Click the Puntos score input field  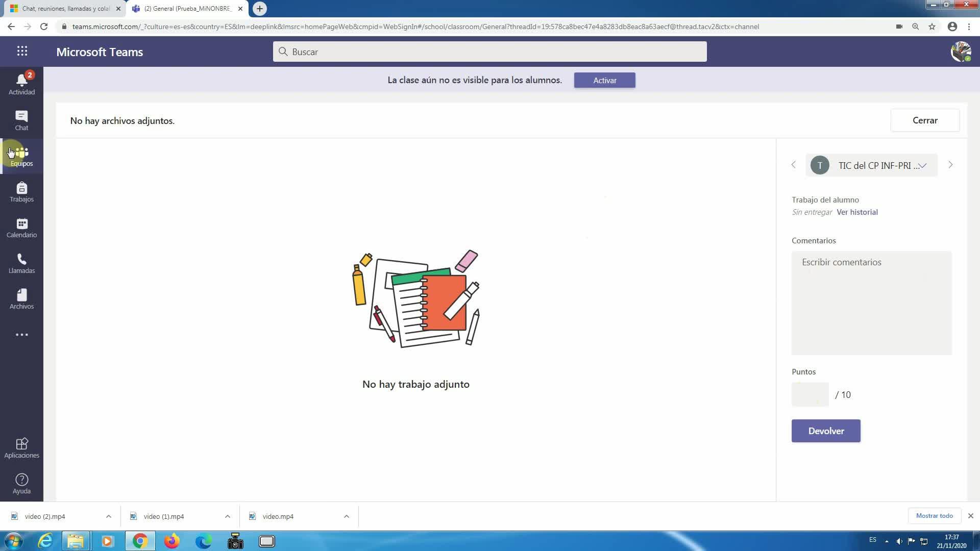click(810, 394)
